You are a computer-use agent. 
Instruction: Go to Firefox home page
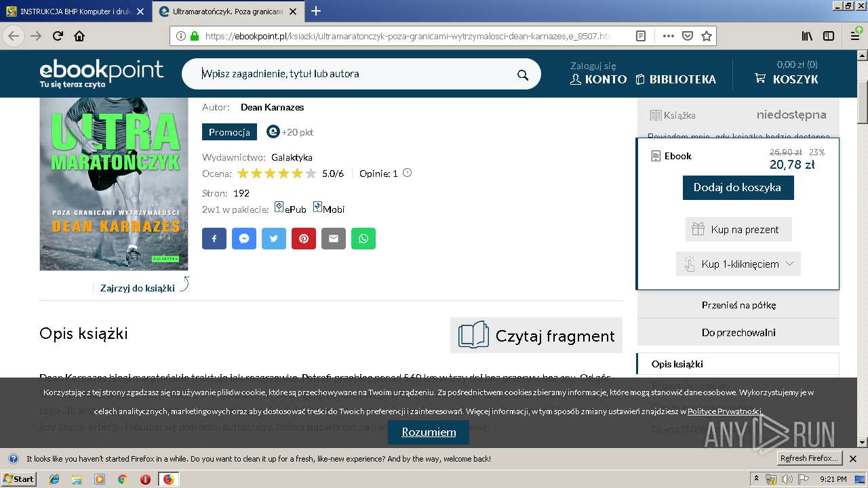[x=79, y=37]
